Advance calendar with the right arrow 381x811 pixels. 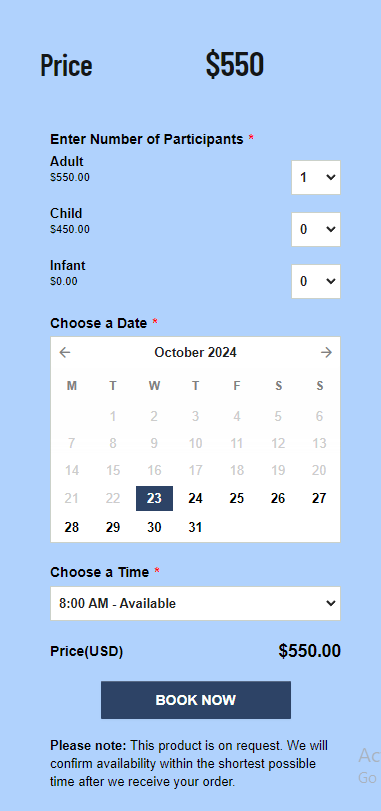(x=326, y=353)
